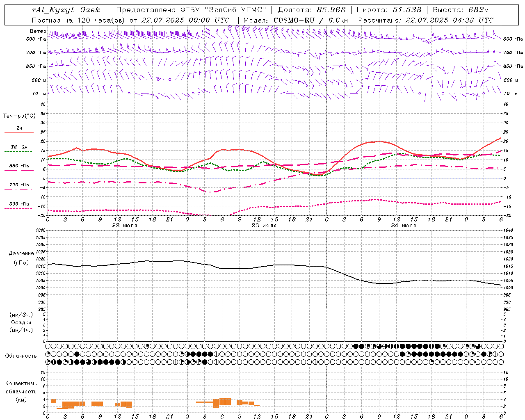Click the (км) unit label of convective clouds
The image size is (525, 420).
(21, 399)
